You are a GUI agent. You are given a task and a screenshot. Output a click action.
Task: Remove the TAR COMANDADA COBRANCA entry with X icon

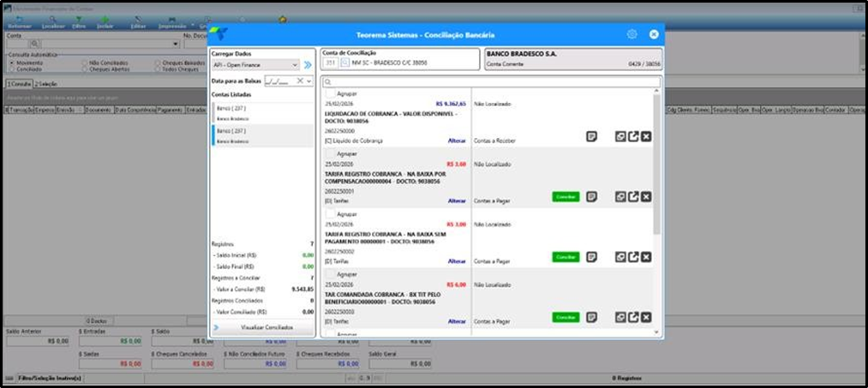[646, 317]
